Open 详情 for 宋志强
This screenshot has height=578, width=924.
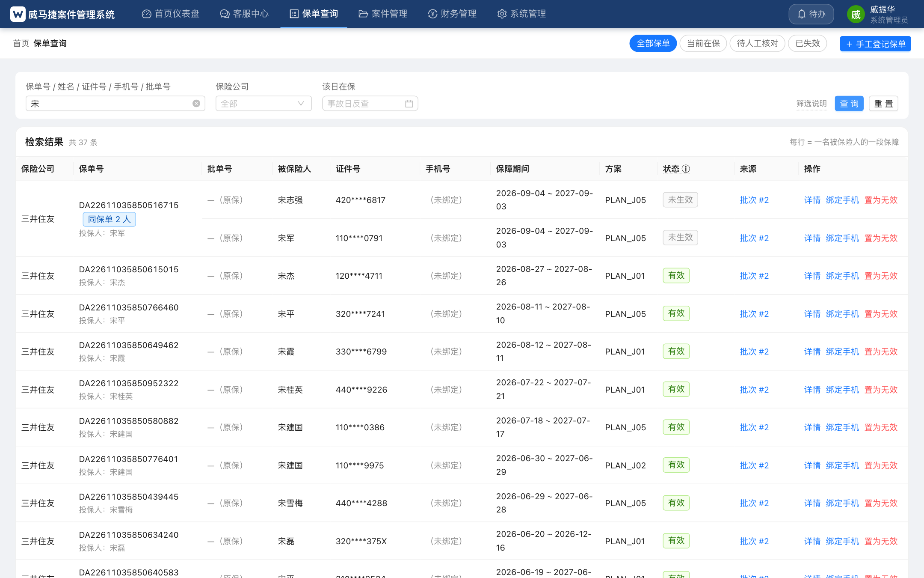click(812, 200)
